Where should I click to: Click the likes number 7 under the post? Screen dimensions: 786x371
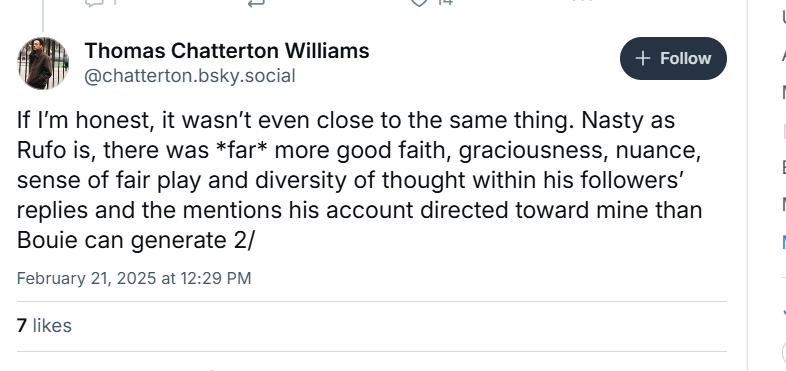pos(22,326)
